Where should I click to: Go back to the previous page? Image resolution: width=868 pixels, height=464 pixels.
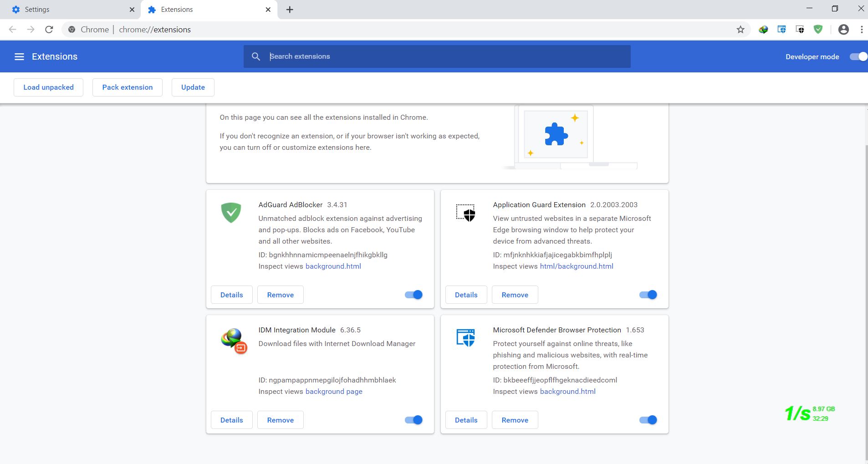click(13, 30)
